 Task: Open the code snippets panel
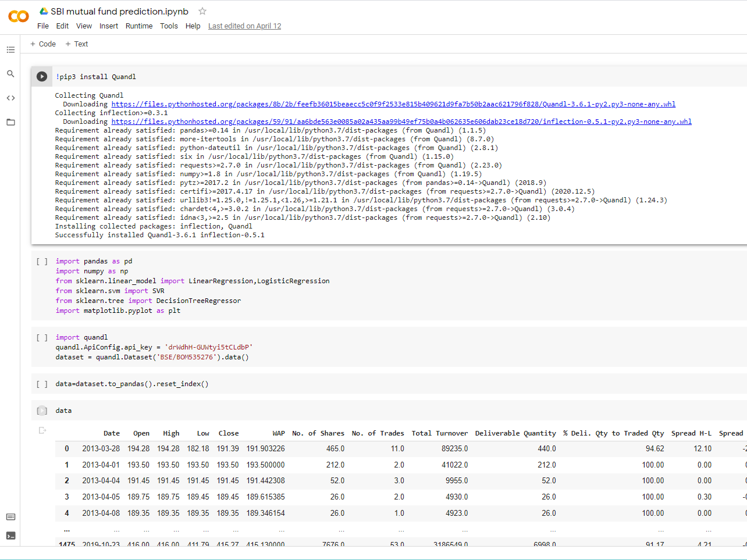click(x=10, y=98)
